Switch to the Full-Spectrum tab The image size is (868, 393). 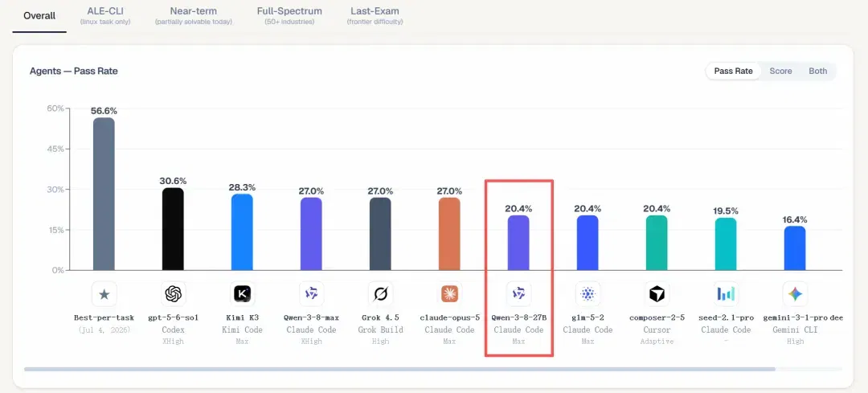(289, 15)
